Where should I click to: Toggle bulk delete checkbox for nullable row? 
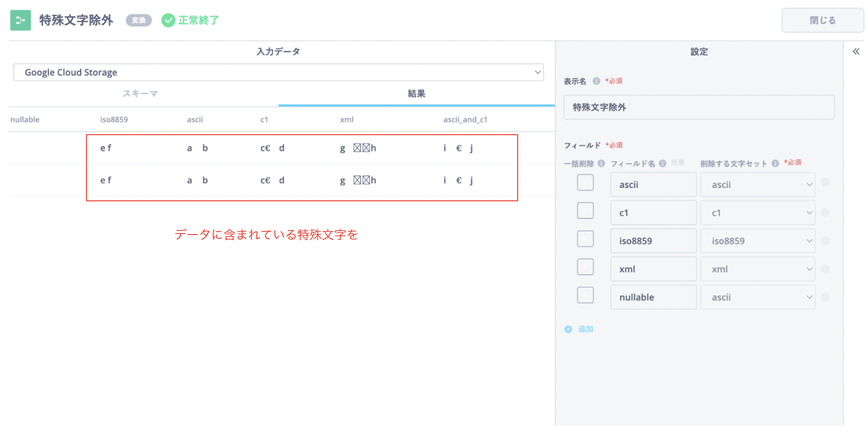point(585,295)
